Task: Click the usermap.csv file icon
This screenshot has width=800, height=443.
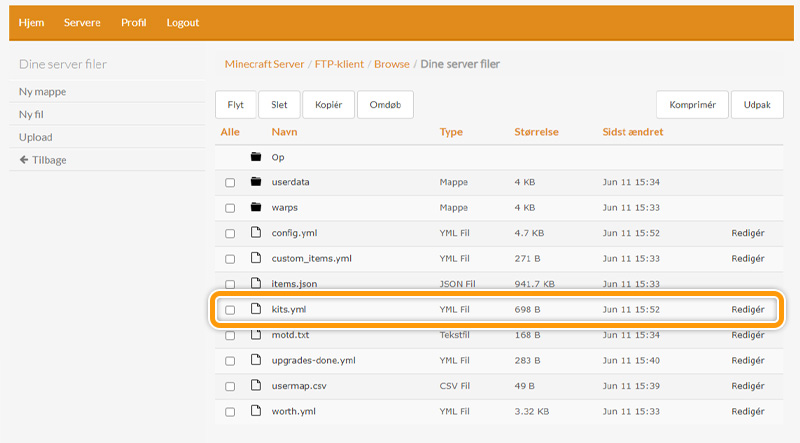Action: [x=256, y=385]
